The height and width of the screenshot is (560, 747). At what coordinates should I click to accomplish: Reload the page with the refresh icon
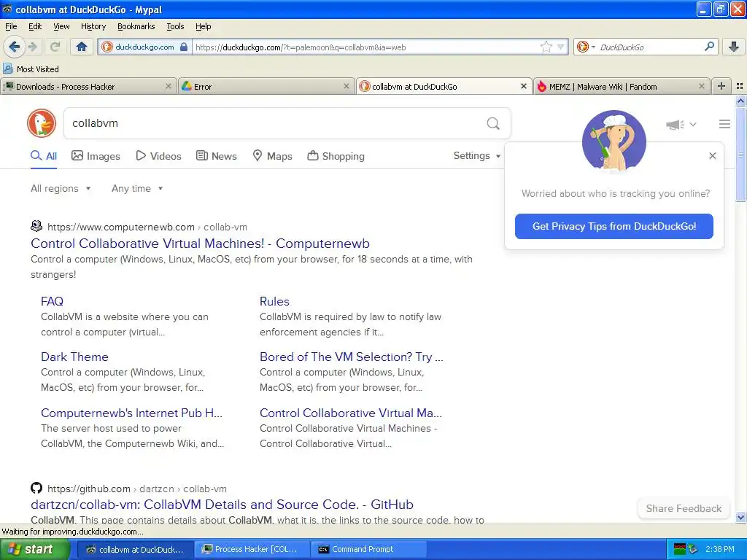(x=55, y=47)
